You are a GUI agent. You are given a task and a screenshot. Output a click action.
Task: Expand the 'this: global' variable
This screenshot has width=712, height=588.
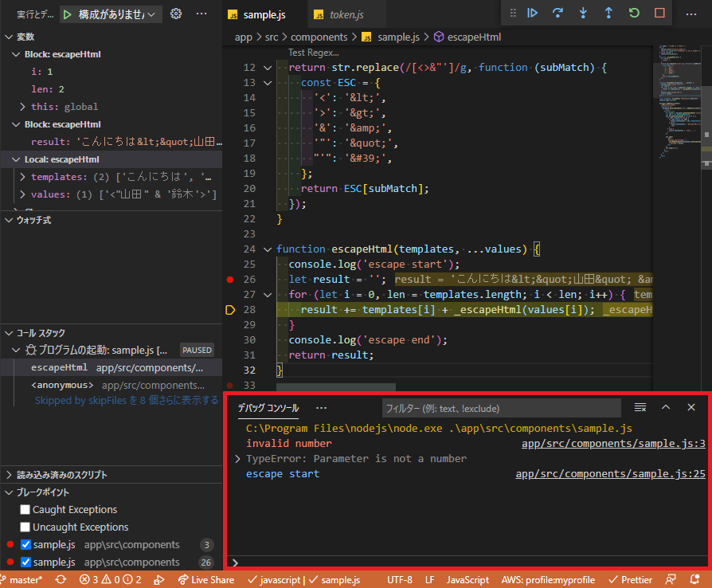[x=22, y=107]
